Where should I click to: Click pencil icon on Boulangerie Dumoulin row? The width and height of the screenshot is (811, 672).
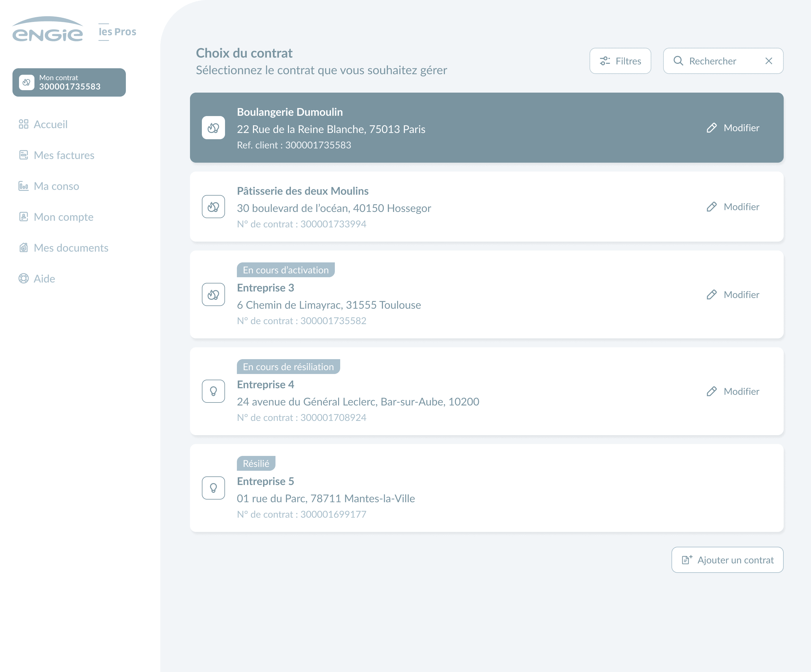(x=711, y=128)
